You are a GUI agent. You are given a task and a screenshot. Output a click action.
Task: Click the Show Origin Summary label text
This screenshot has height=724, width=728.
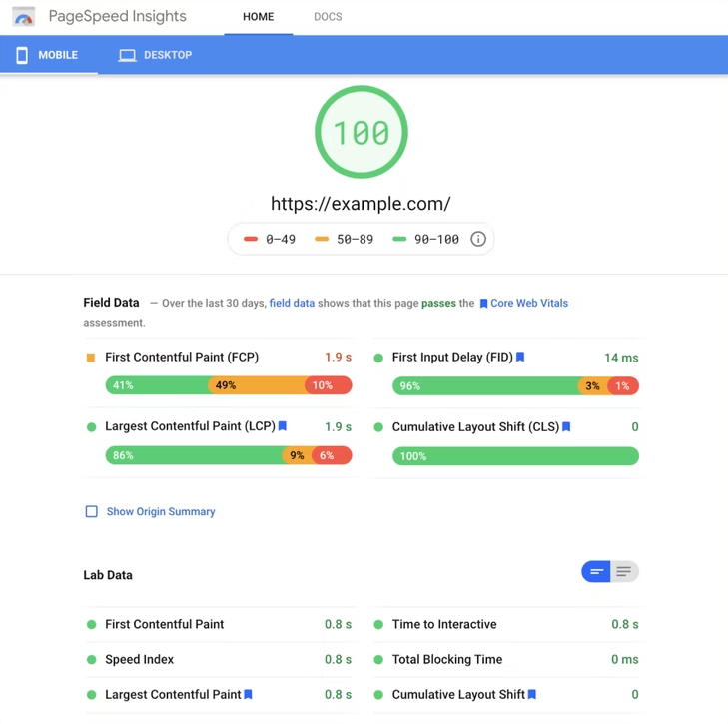(161, 511)
